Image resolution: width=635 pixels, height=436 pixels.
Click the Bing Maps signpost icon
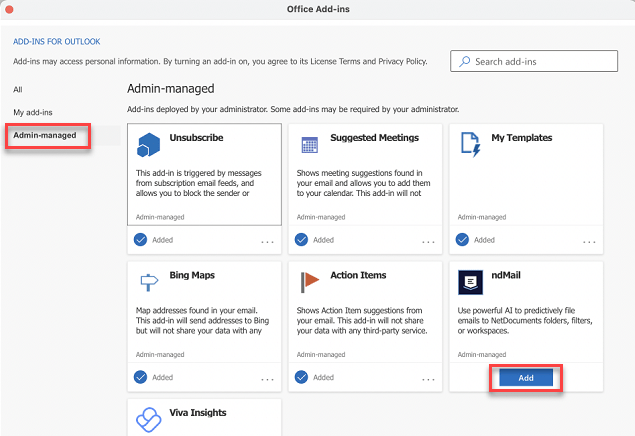point(149,282)
